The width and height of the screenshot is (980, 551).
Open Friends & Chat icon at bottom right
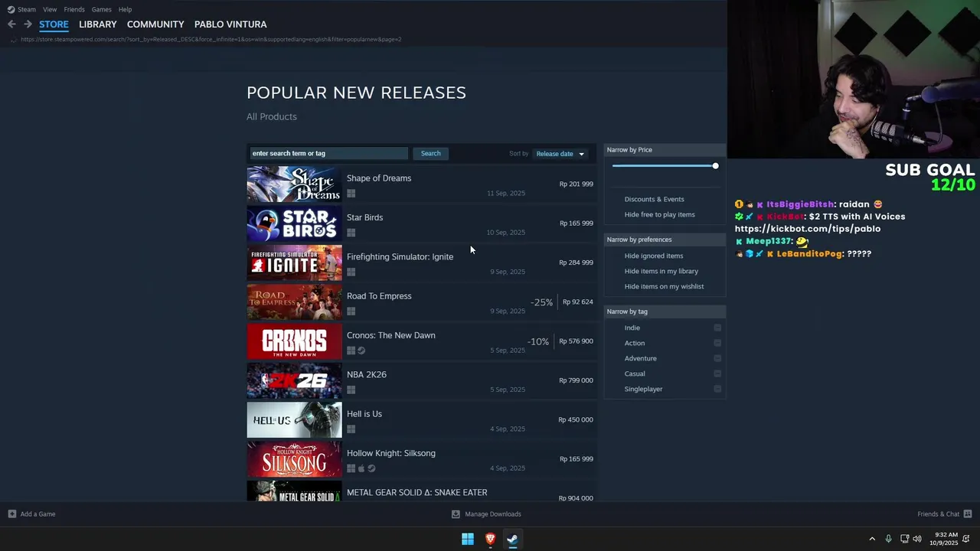(x=968, y=514)
